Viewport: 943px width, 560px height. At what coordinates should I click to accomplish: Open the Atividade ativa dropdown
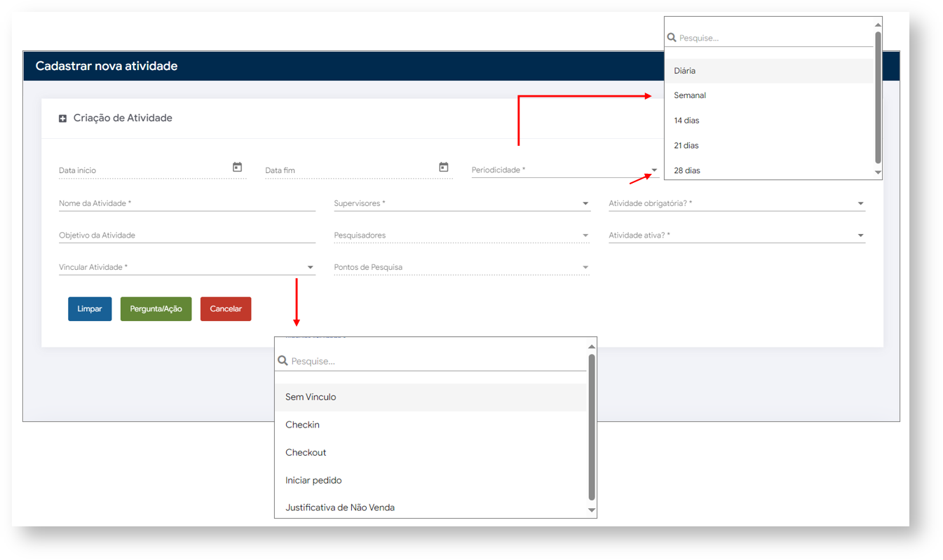click(x=860, y=235)
